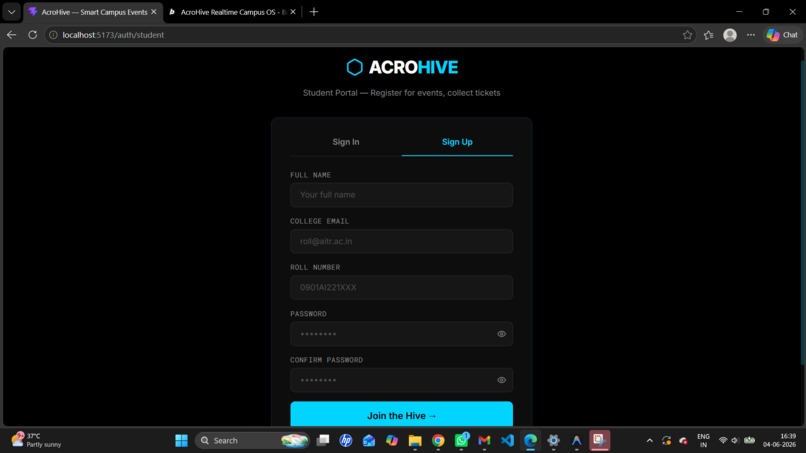Screen dimensions: 806x453
Task: Click the ENG IN language indicator
Action: [703, 441]
